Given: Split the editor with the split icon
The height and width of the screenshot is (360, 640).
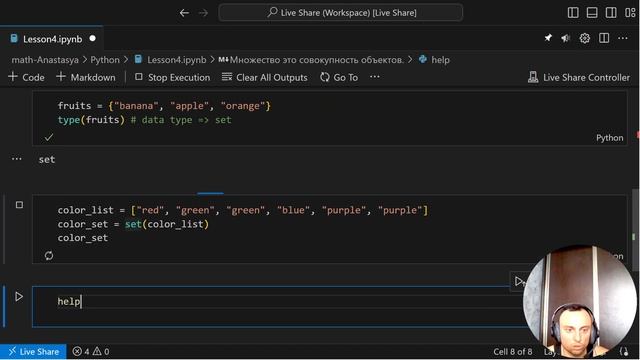Looking at the screenshot, I should click(604, 38).
